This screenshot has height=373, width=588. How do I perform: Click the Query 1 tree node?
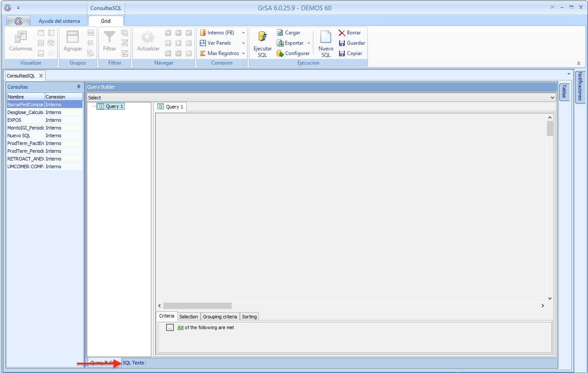tap(110, 106)
